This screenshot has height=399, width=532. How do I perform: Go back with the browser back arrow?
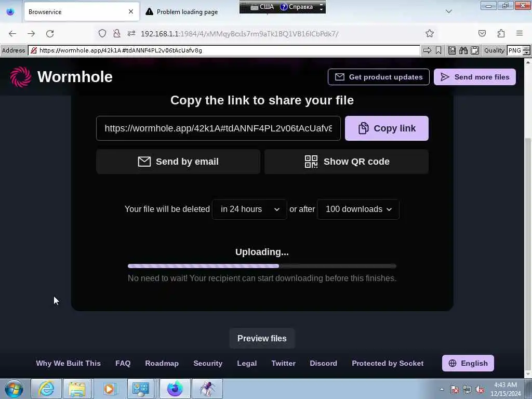(12, 34)
